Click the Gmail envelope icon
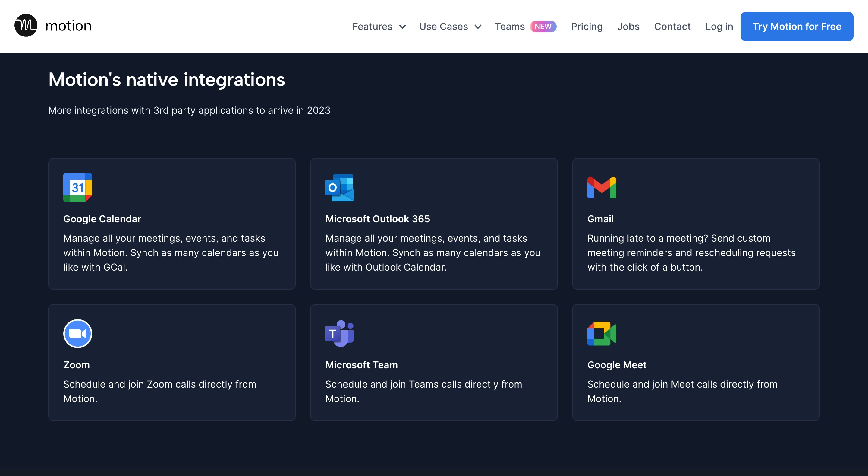868x476 pixels. (602, 188)
